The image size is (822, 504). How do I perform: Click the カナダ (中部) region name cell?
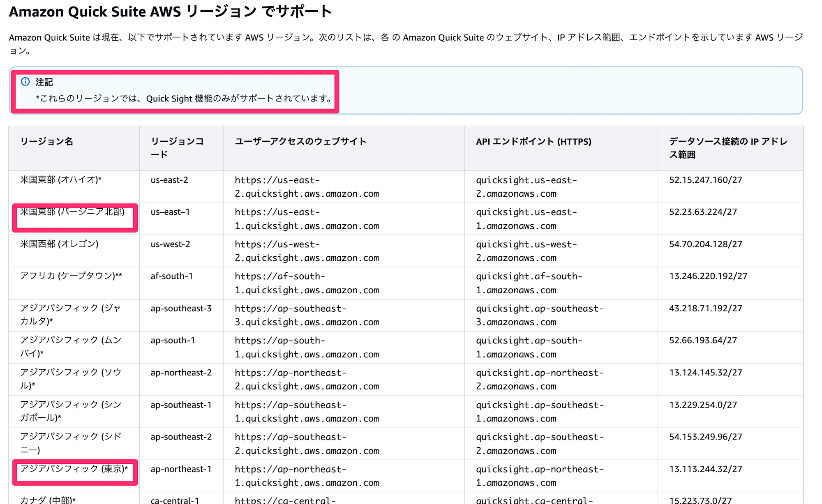(x=48, y=500)
